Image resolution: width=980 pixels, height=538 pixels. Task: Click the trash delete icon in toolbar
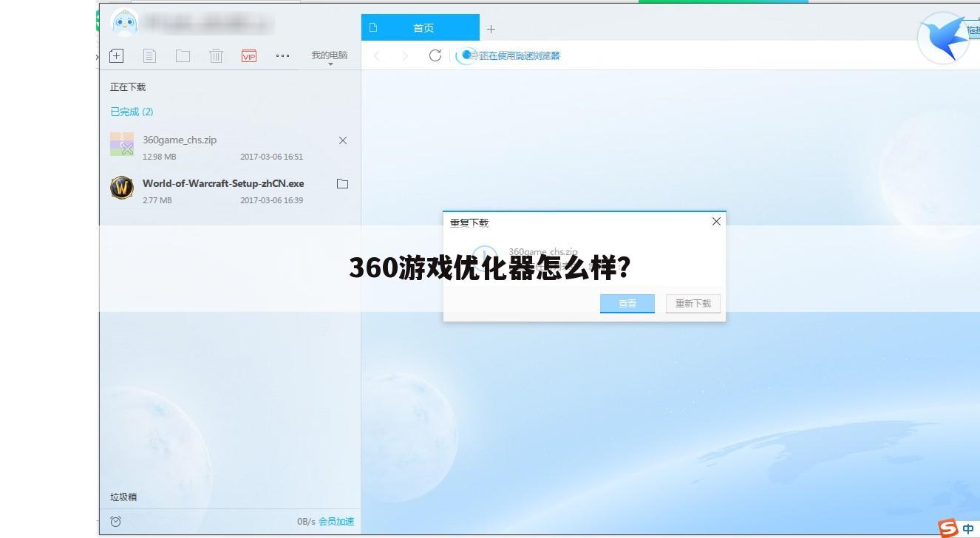pyautogui.click(x=216, y=55)
